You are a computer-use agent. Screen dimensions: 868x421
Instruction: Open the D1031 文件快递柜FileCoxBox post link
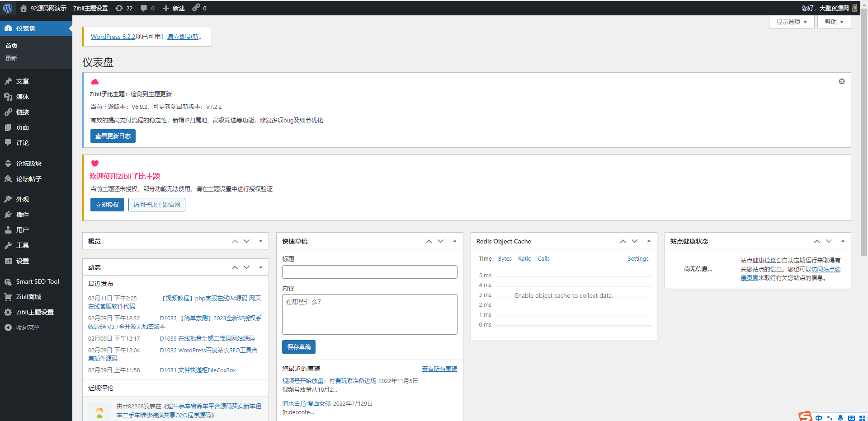[198, 370]
